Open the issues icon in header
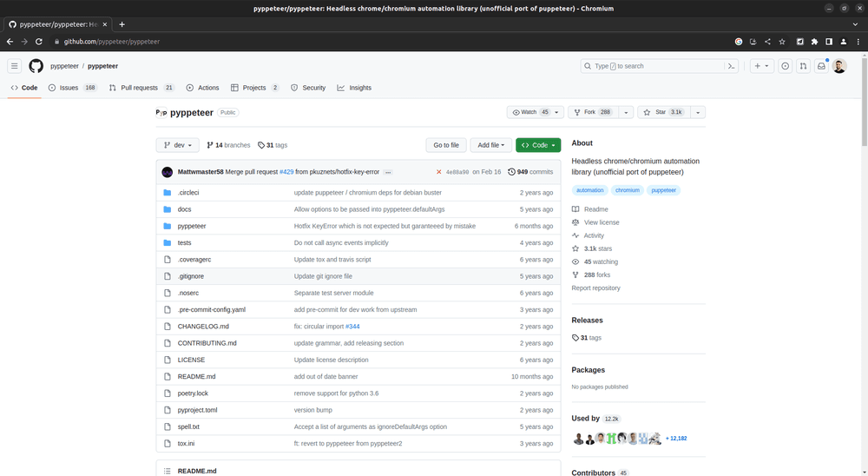Image resolution: width=868 pixels, height=476 pixels. pyautogui.click(x=785, y=66)
